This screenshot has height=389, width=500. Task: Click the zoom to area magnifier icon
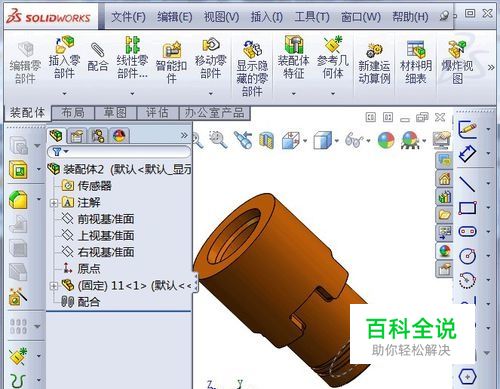(218, 140)
